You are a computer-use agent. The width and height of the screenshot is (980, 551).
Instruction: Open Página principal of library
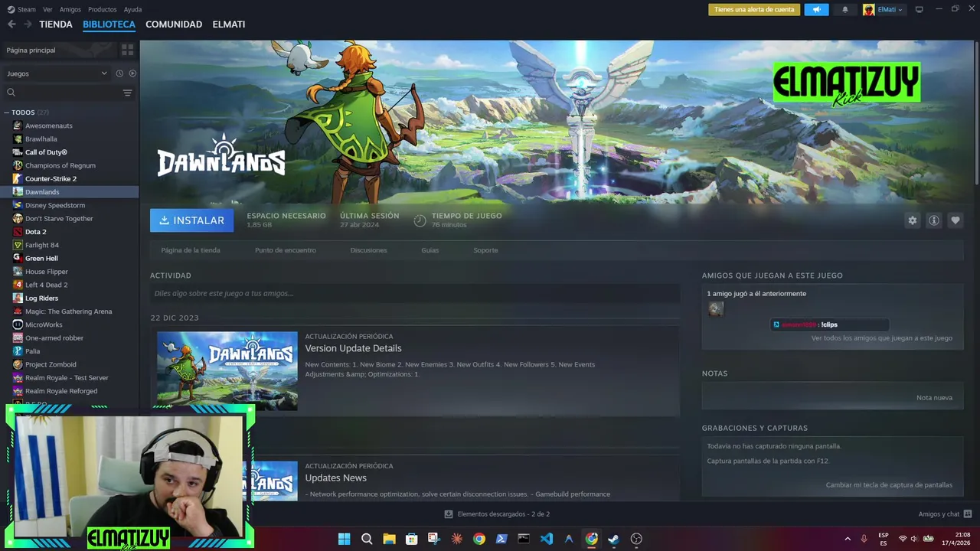click(31, 50)
